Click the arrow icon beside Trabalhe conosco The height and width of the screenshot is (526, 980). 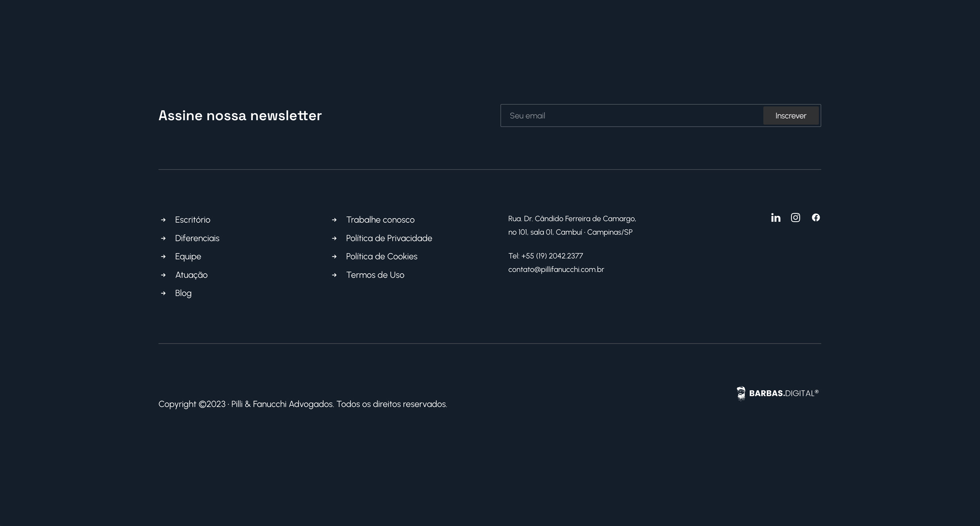click(334, 220)
